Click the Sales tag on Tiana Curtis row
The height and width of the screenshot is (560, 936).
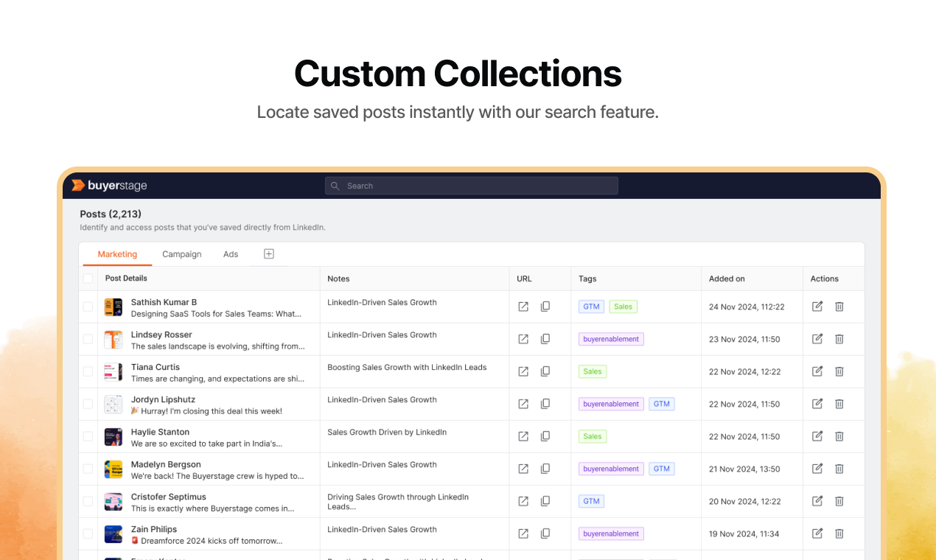pos(593,371)
